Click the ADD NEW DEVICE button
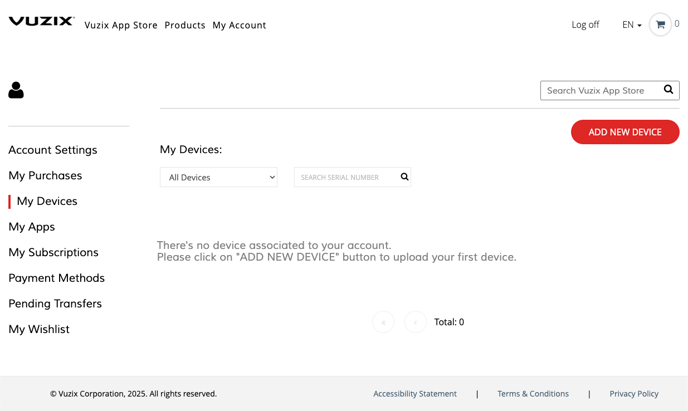Screen dimensions: 688x411 (x=625, y=132)
